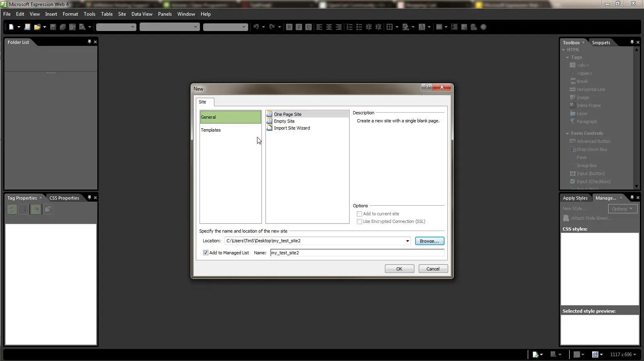The width and height of the screenshot is (644, 361).
Task: Check the Add to current site option
Action: click(x=359, y=214)
